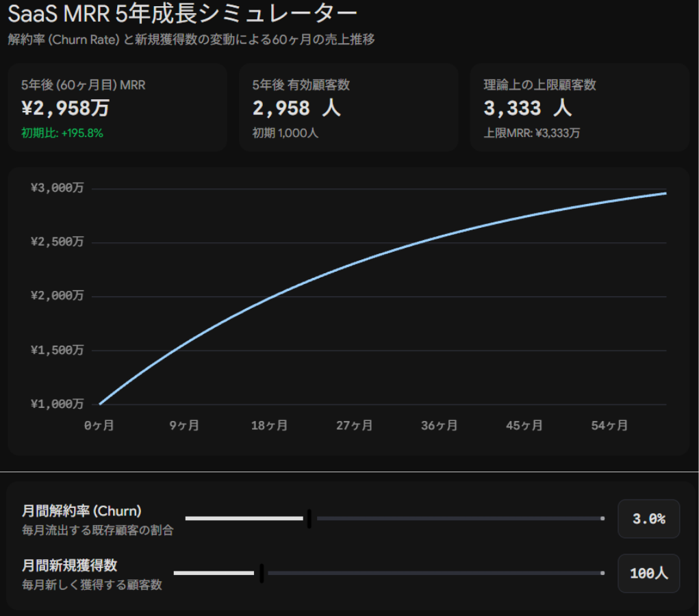Image resolution: width=699 pixels, height=616 pixels.
Task: Click the end of the blue MRR curve
Action: 665,194
